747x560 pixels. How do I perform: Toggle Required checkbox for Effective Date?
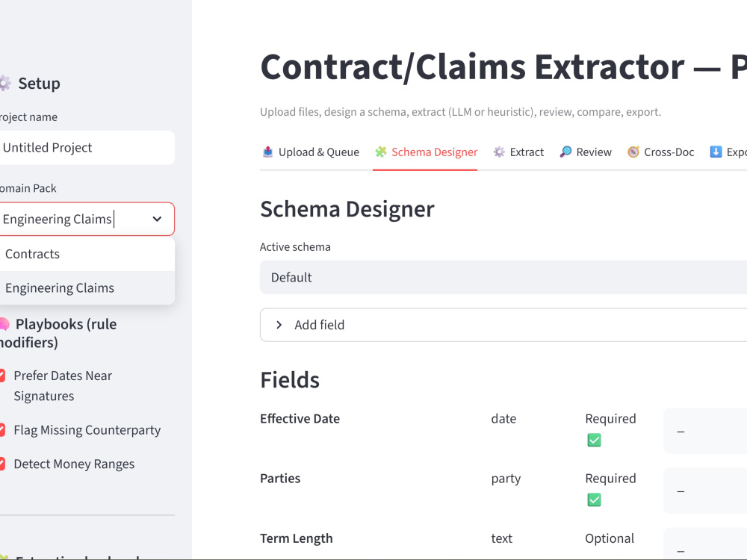point(594,440)
